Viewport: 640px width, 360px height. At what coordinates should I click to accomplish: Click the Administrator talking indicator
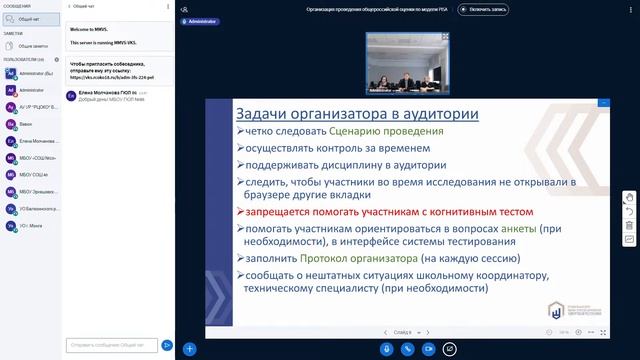click(200, 21)
